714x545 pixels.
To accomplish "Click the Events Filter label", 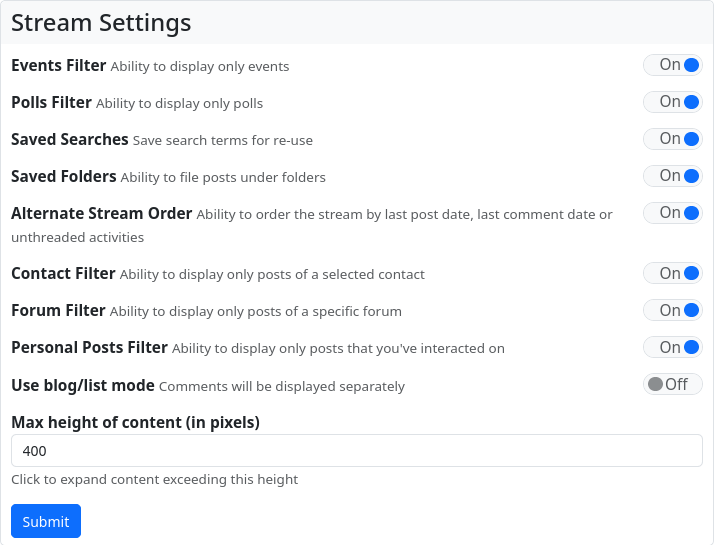I will (58, 66).
